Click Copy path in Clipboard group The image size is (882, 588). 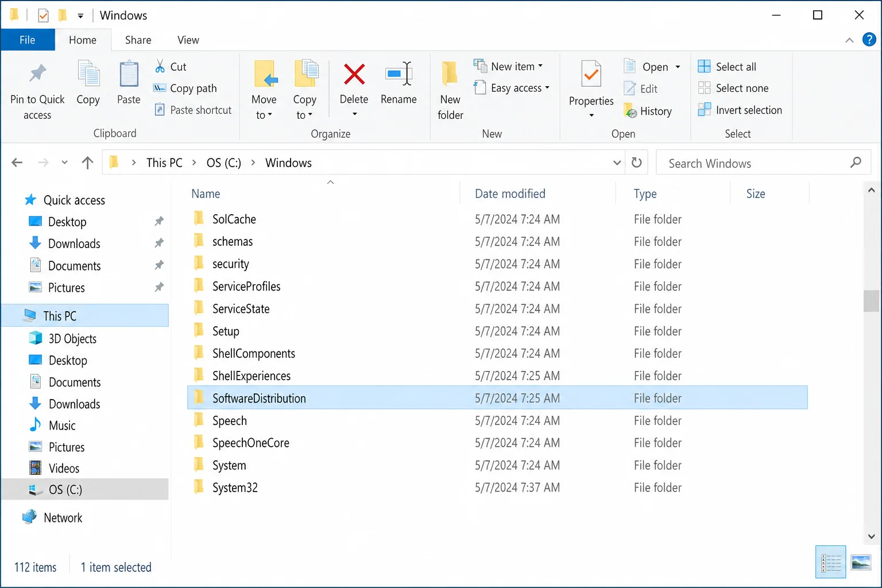tap(185, 88)
